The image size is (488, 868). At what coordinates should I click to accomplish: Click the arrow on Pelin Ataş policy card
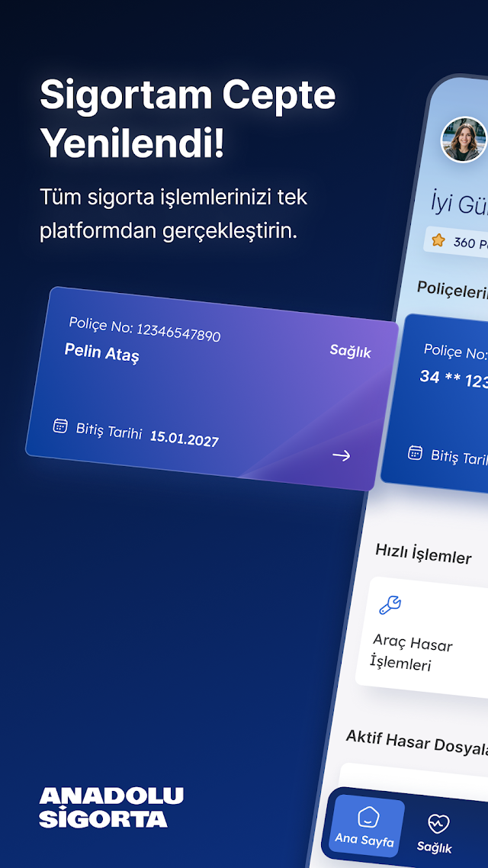(342, 455)
